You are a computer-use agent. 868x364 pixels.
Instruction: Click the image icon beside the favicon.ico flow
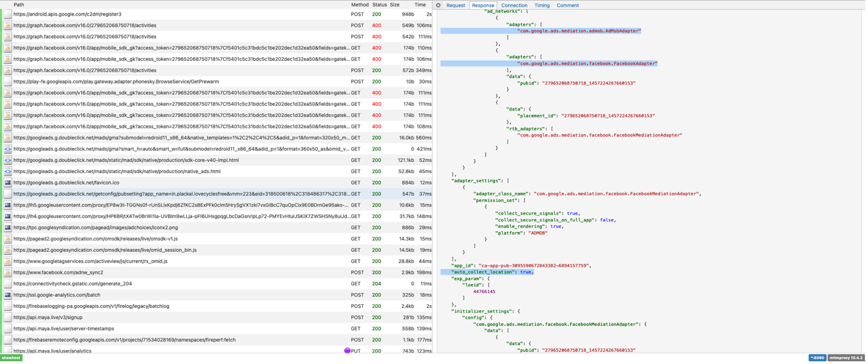[x=8, y=183]
